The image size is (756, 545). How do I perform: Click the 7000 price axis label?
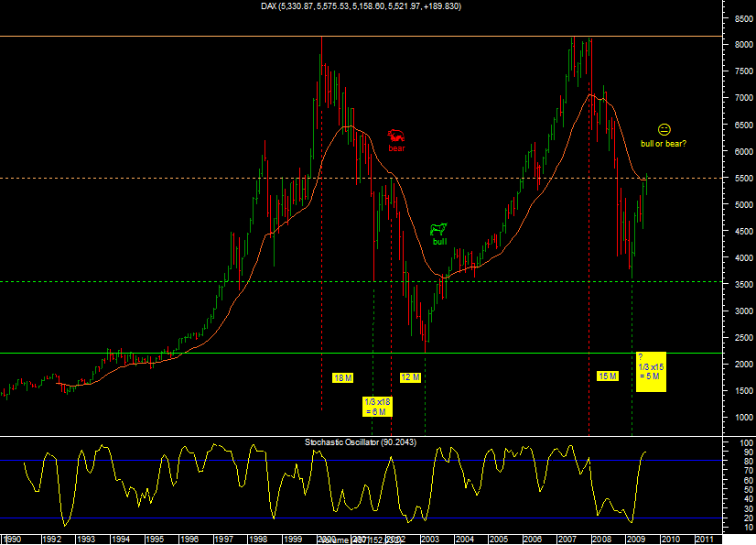[744, 97]
